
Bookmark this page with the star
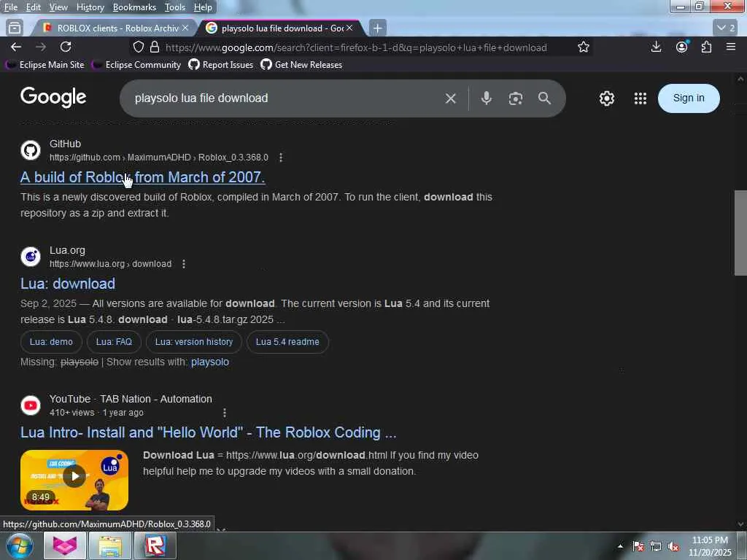(584, 47)
